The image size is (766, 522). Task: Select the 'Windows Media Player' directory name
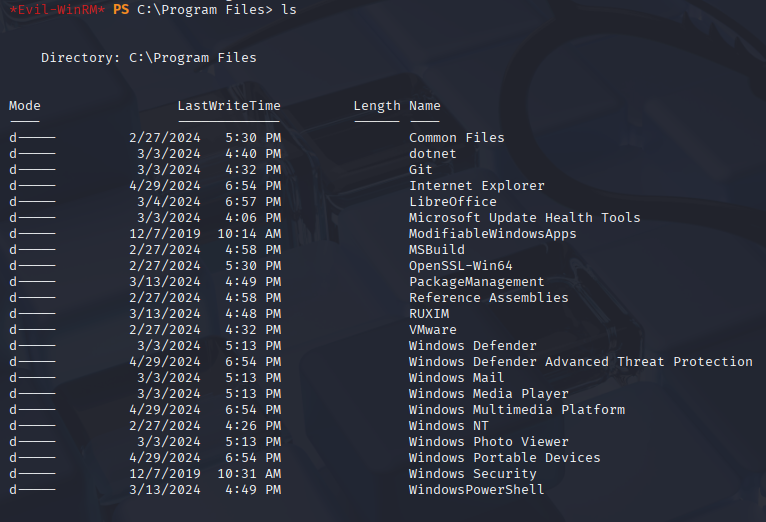click(489, 394)
